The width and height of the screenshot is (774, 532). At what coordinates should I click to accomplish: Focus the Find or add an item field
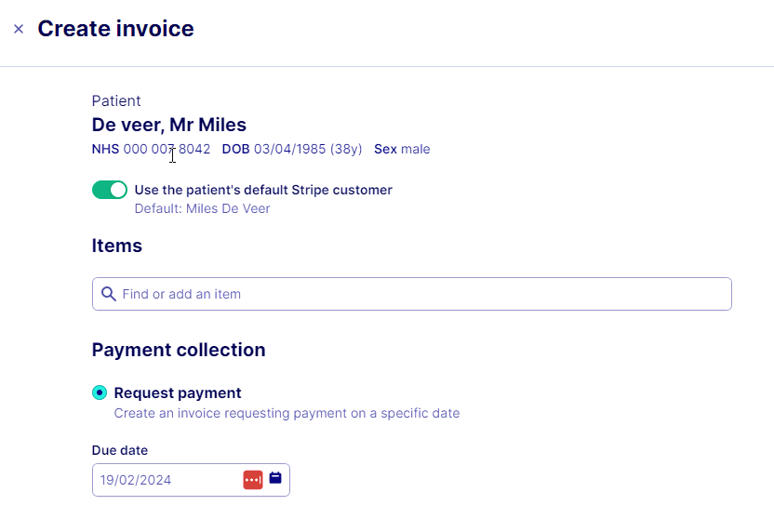point(419,294)
